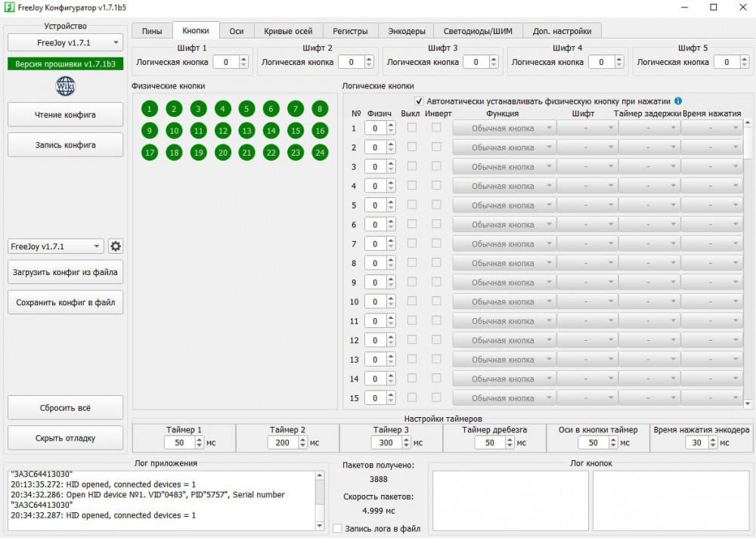Viewport: 756px width, 538px height.
Task: Select physical button indicator 19
Action: [198, 153]
